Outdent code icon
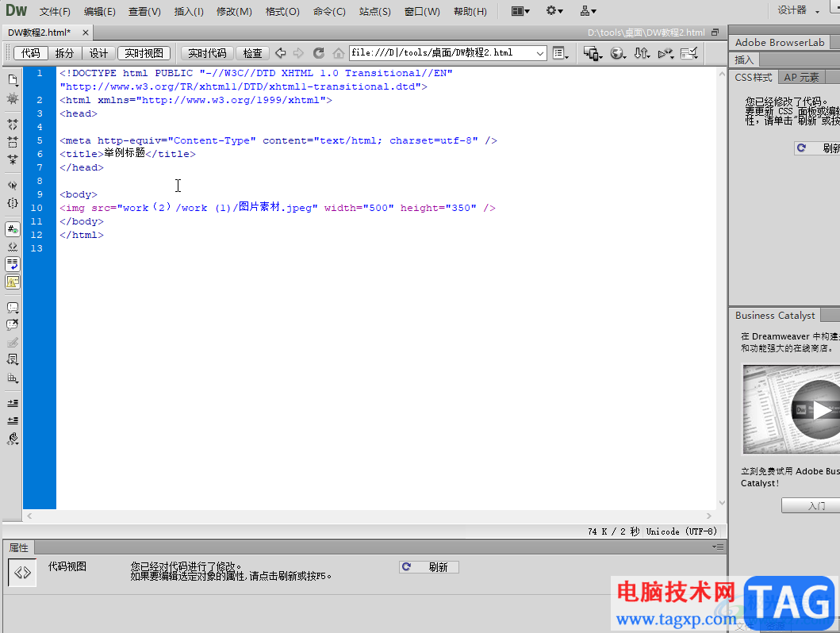840x633 pixels. coord(13,420)
